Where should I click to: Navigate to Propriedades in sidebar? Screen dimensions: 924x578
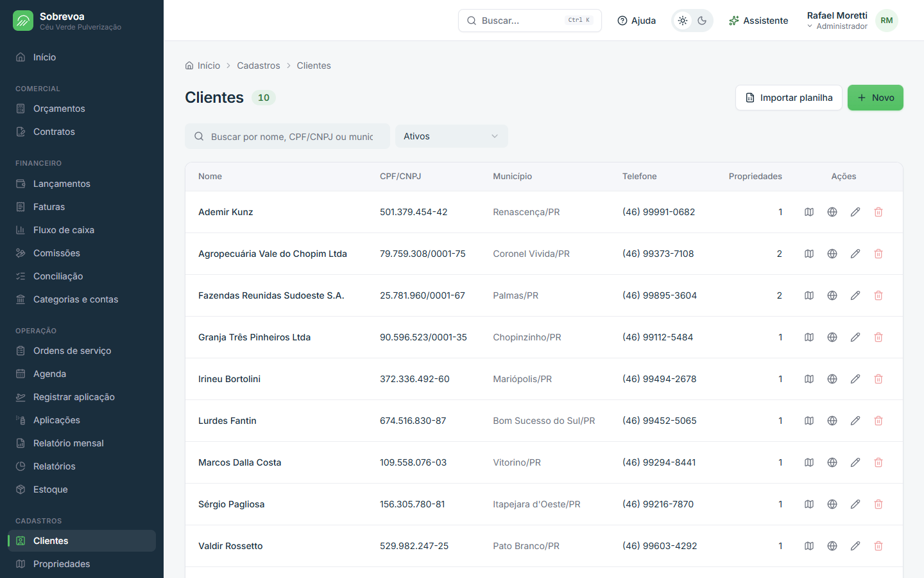click(x=81, y=564)
